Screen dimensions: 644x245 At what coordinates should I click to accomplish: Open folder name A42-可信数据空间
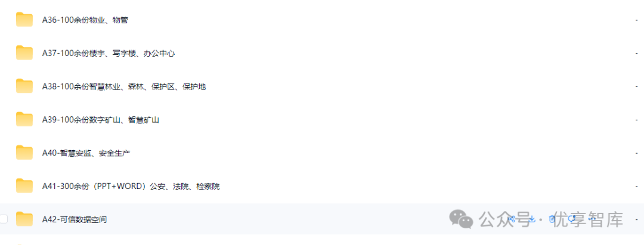(x=75, y=219)
